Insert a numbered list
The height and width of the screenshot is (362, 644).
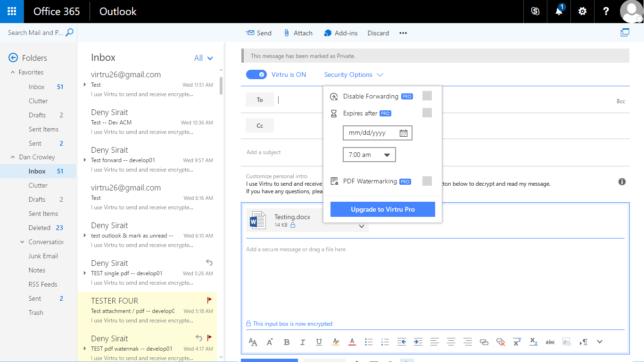tap(385, 342)
